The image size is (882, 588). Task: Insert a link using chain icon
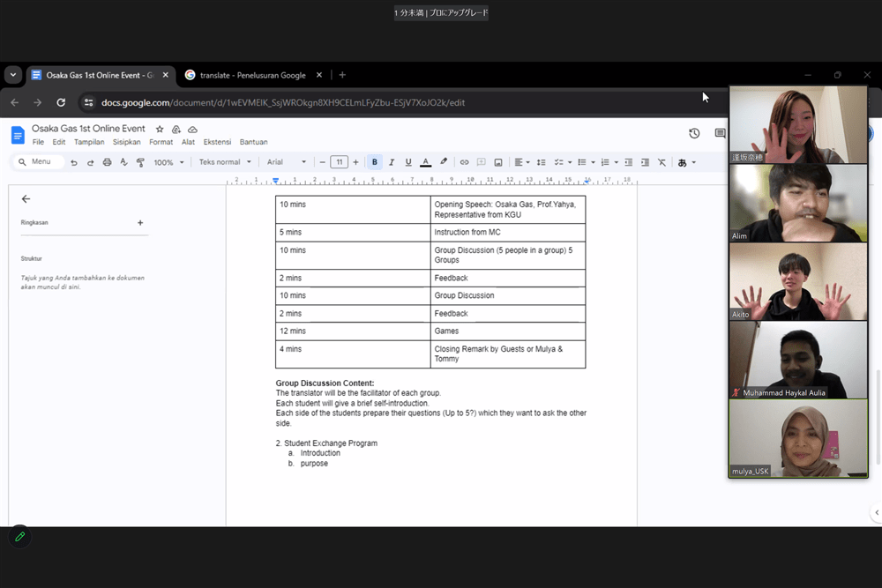pyautogui.click(x=464, y=162)
